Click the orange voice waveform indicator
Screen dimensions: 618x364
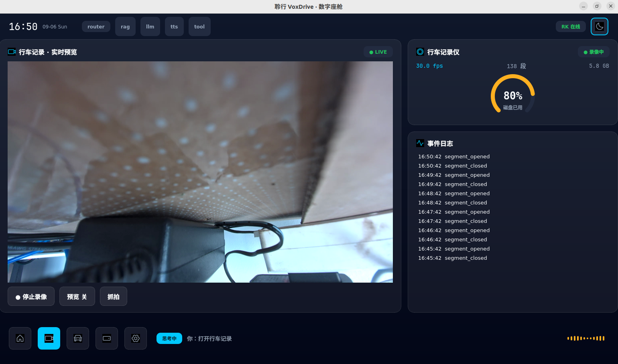(x=586, y=338)
